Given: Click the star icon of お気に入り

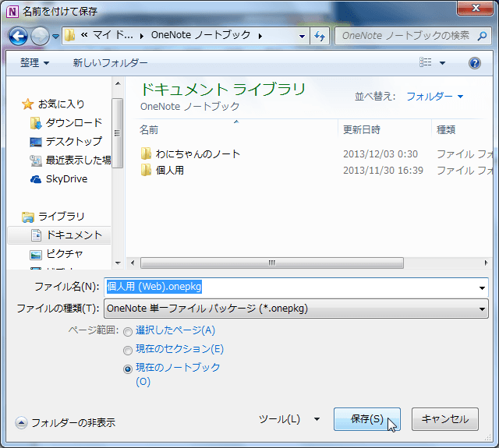Looking at the screenshot, I should tap(28, 104).
